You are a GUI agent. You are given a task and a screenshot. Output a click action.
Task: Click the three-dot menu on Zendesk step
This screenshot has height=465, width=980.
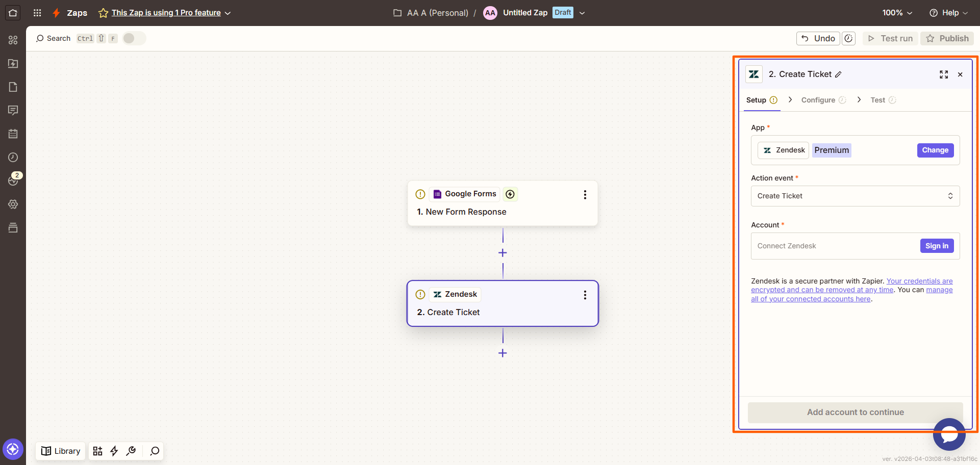(x=585, y=295)
